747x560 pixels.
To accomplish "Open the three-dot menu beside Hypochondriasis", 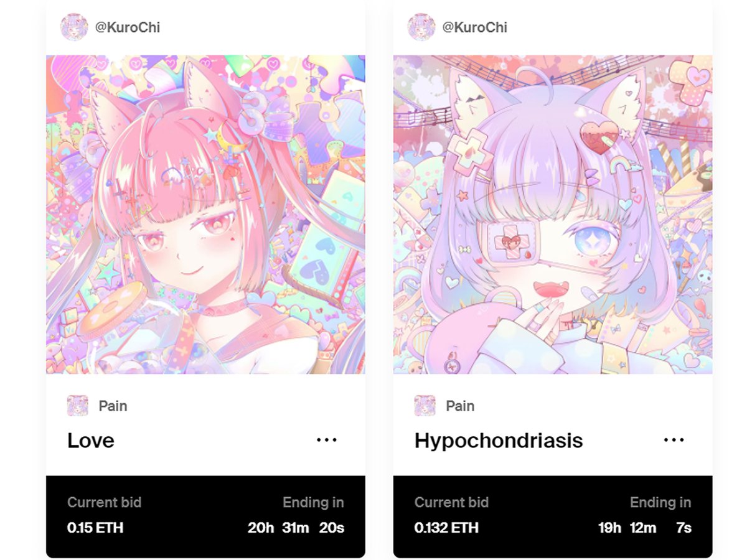I will (674, 440).
